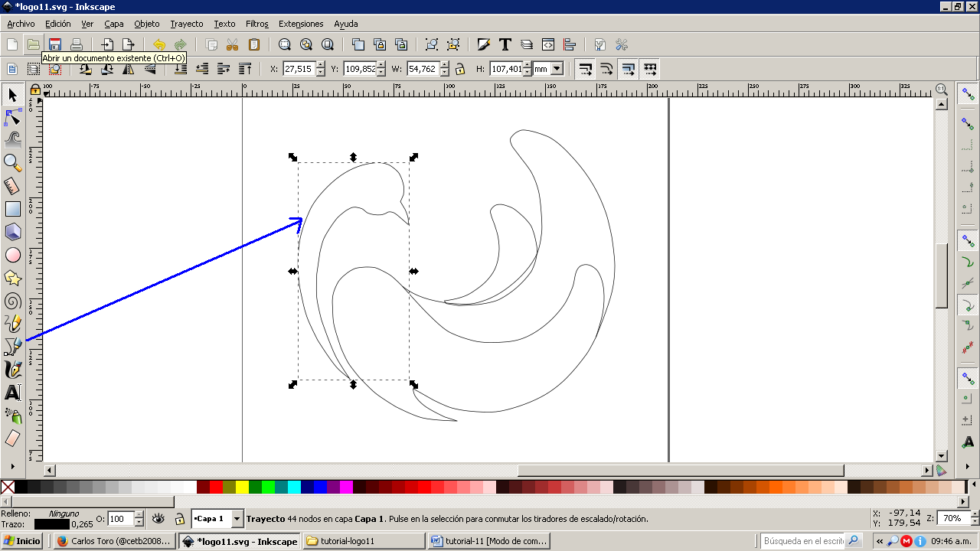980x551 pixels.
Task: Switch to tutorial-logo11 folder taskbar button
Action: click(x=364, y=541)
